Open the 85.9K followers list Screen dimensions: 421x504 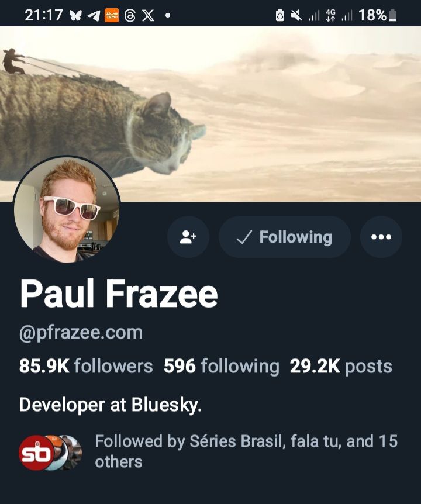click(86, 366)
